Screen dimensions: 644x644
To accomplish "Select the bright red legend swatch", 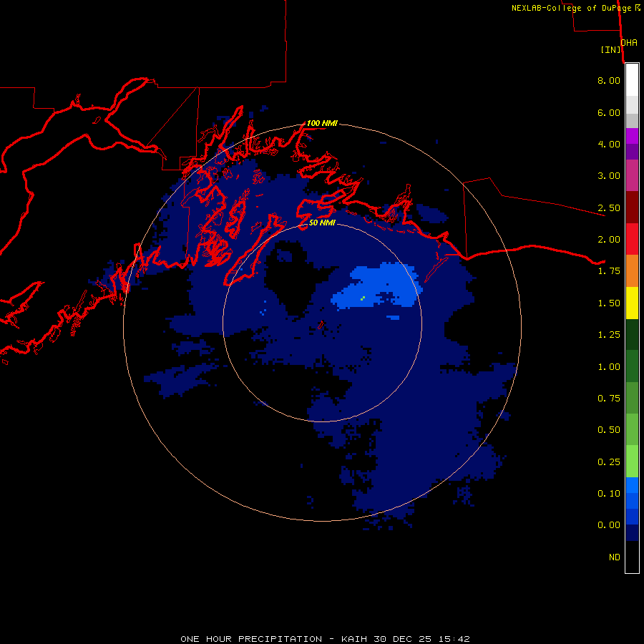I will coord(632,239).
